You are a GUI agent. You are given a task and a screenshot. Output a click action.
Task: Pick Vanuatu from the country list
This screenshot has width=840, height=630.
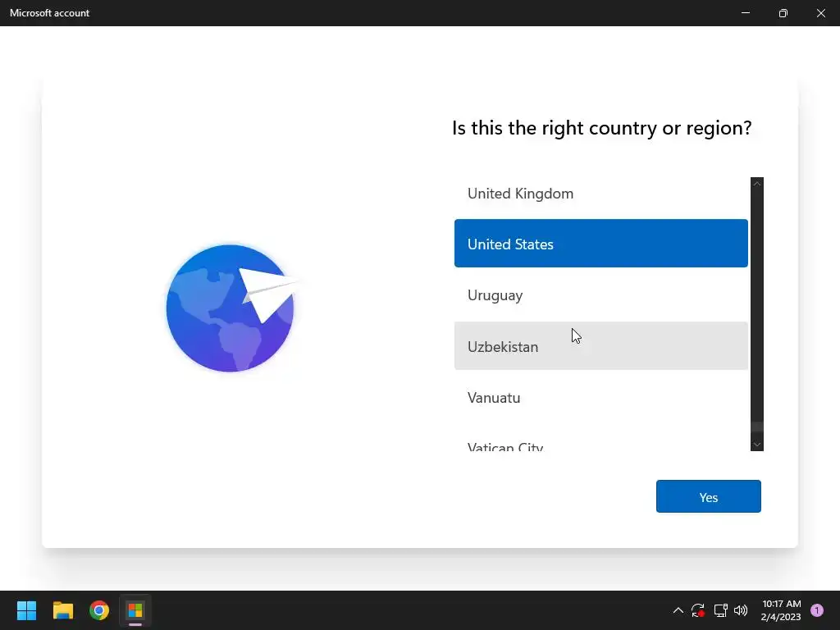point(601,398)
